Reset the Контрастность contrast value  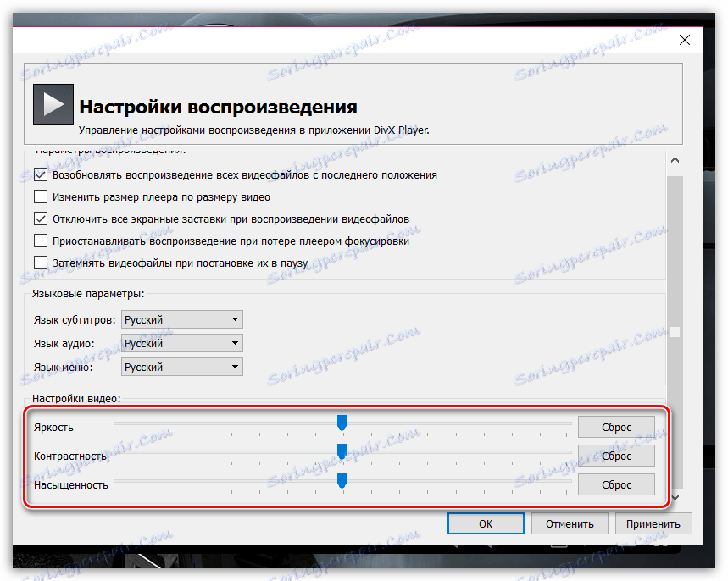point(616,455)
